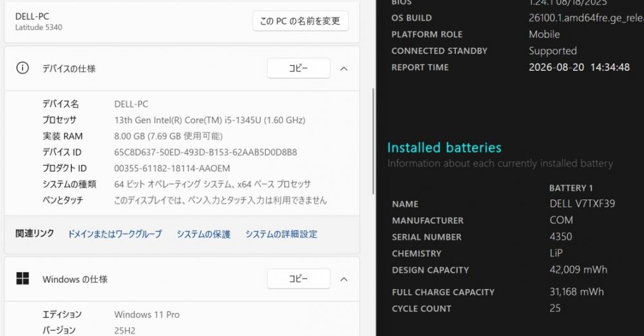Select the cycle count value 25
The width and height of the screenshot is (644, 336).
coord(555,308)
